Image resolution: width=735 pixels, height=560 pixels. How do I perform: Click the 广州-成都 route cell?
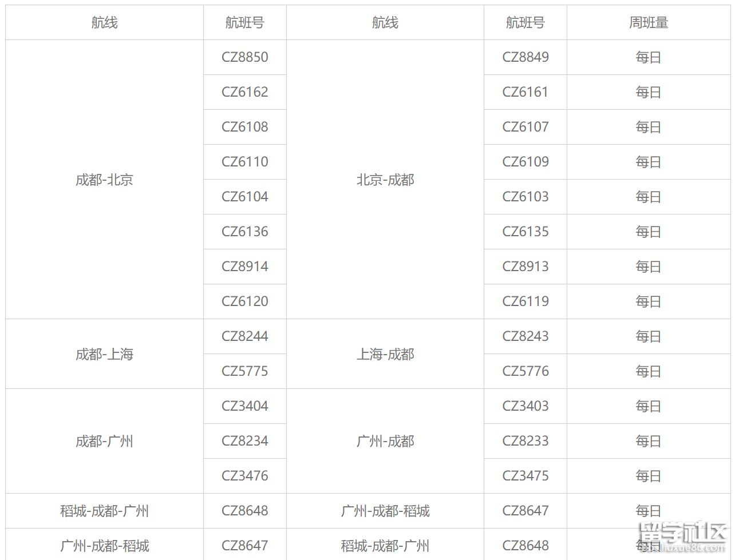[385, 441]
